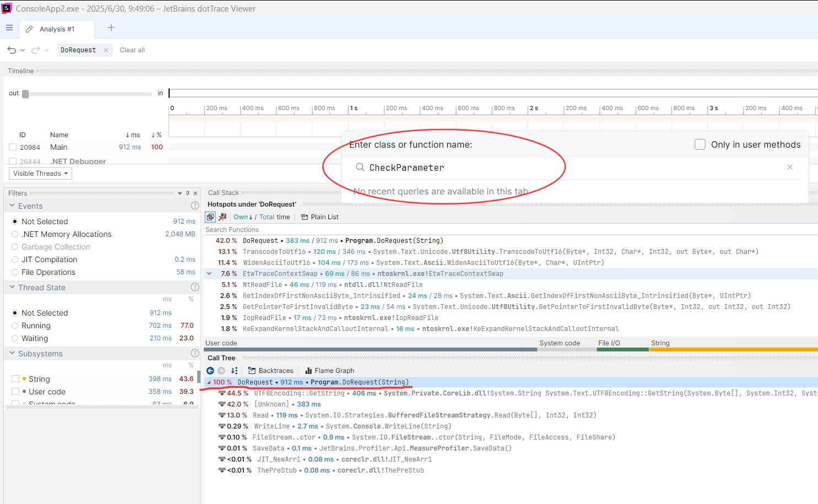Click the timeline zoom slider handle
Screen dimensions: 818x504
pos(25,94)
